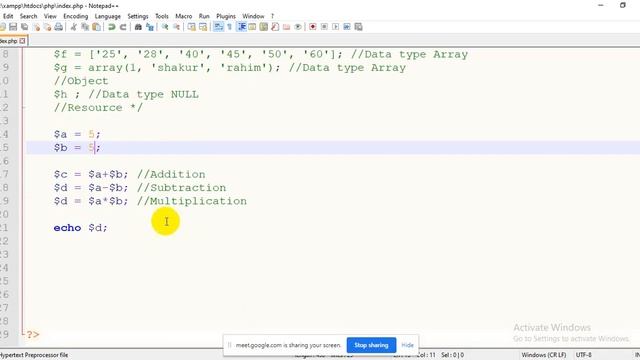This screenshot has width=640, height=360.
Task: Click the '//Addition' comment line
Action: point(171,174)
